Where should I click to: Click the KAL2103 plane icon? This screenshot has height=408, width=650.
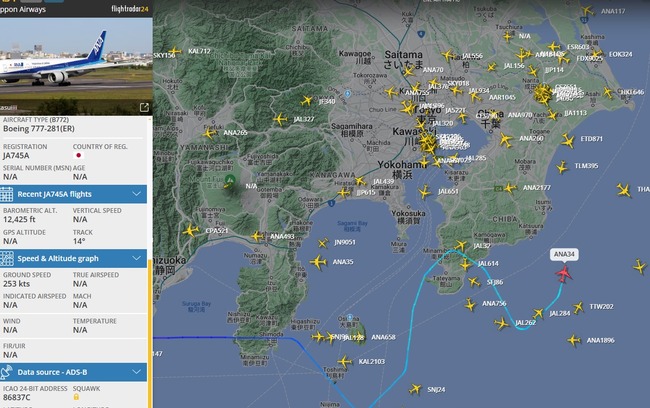point(344,362)
